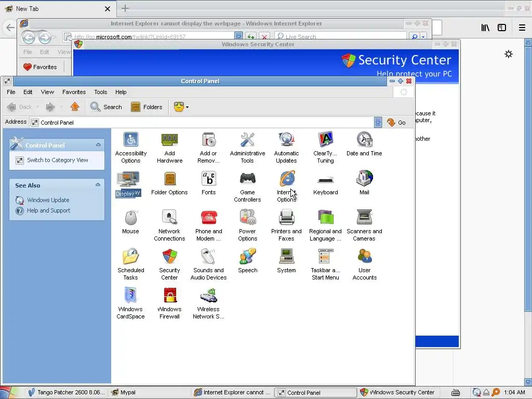Open Keyboard settings icon
This screenshot has width=532, height=399.
(325, 183)
